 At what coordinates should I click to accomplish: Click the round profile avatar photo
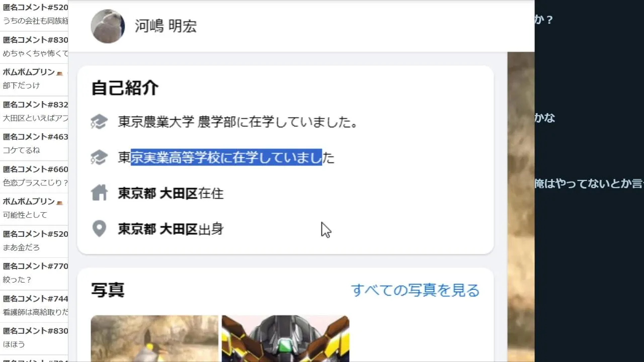coord(108,26)
